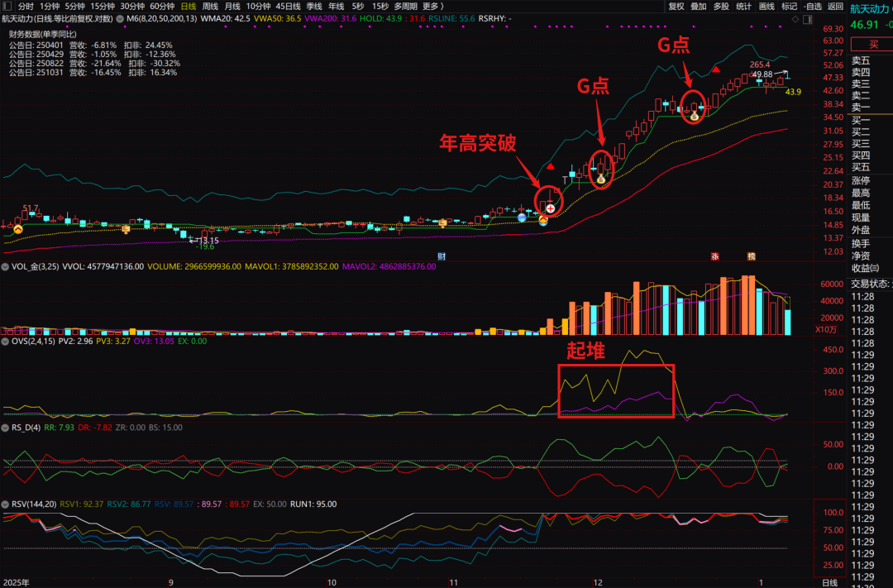Click the orange marker icon near month 11
The height and width of the screenshot is (588, 893).
[x=442, y=223]
